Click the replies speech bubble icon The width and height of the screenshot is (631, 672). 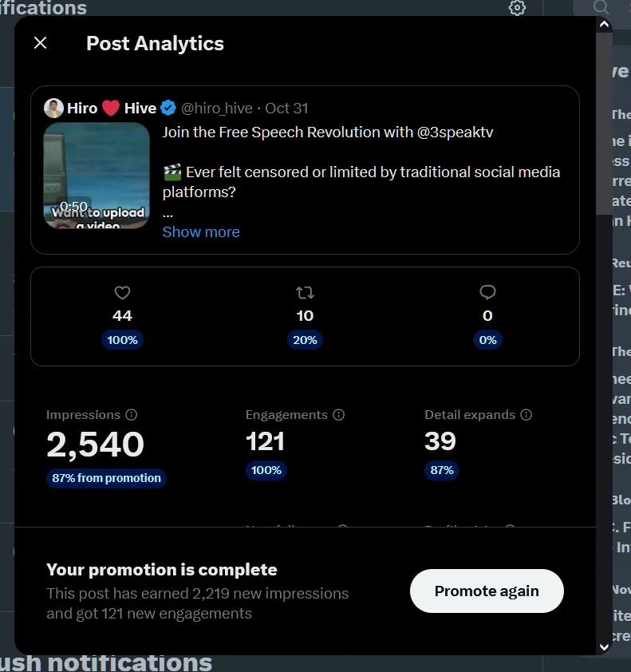click(x=487, y=293)
